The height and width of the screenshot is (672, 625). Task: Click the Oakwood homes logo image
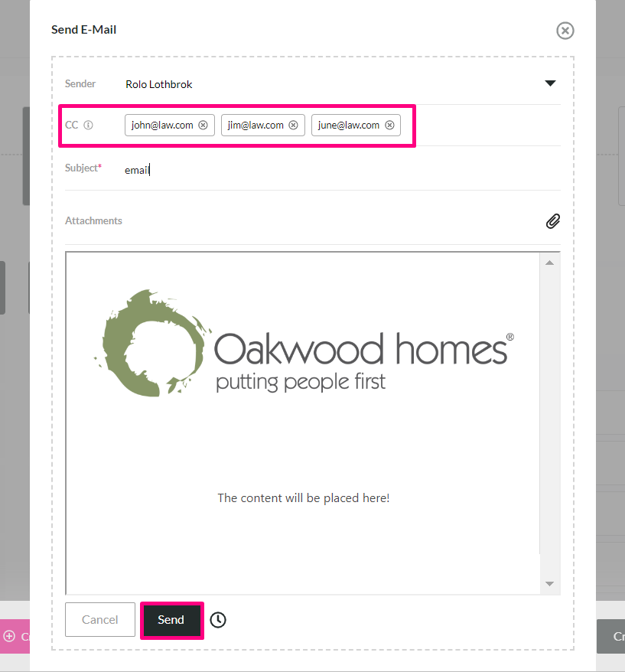304,343
